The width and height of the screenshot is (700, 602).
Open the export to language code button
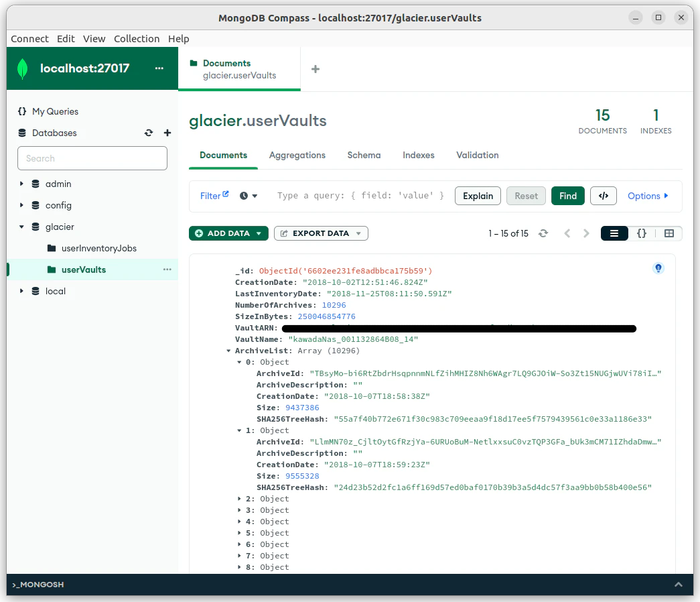click(603, 196)
